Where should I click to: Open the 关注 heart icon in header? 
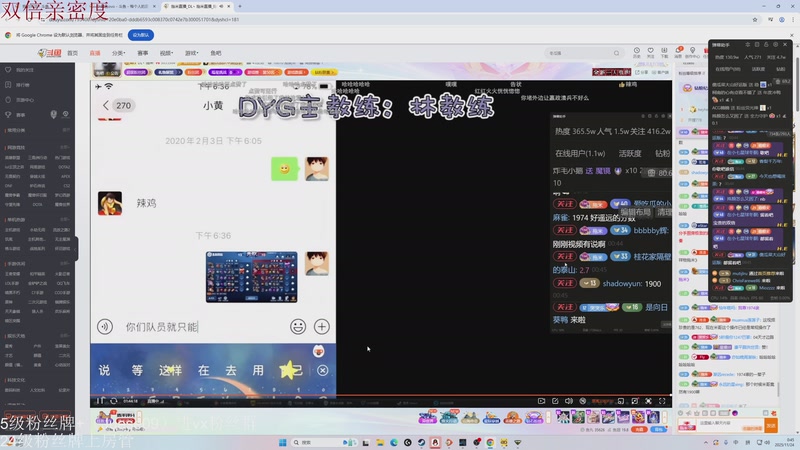pyautogui.click(x=651, y=52)
